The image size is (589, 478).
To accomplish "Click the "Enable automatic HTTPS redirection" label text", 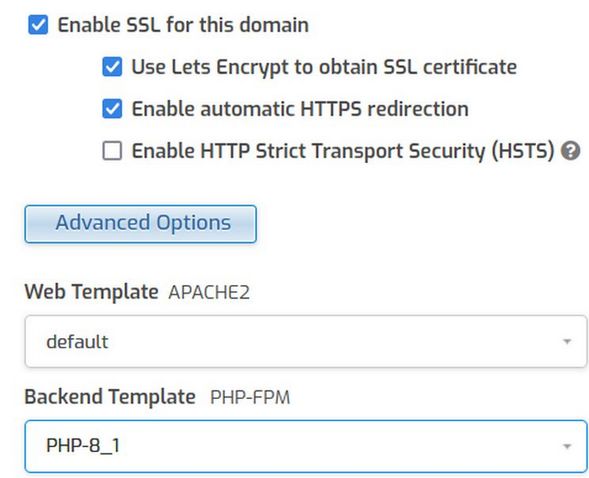I will point(300,109).
